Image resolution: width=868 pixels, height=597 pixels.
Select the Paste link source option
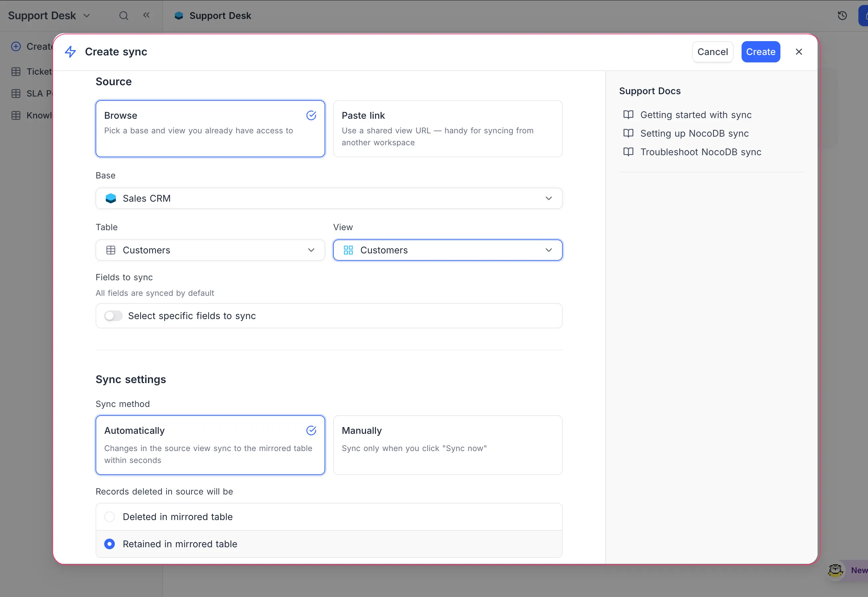click(x=448, y=129)
